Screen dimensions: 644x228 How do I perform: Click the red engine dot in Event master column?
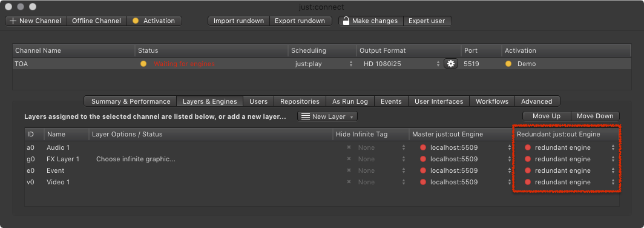(x=423, y=170)
